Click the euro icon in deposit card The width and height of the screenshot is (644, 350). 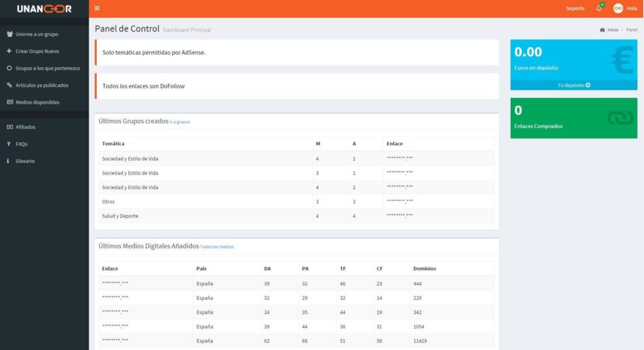(622, 60)
